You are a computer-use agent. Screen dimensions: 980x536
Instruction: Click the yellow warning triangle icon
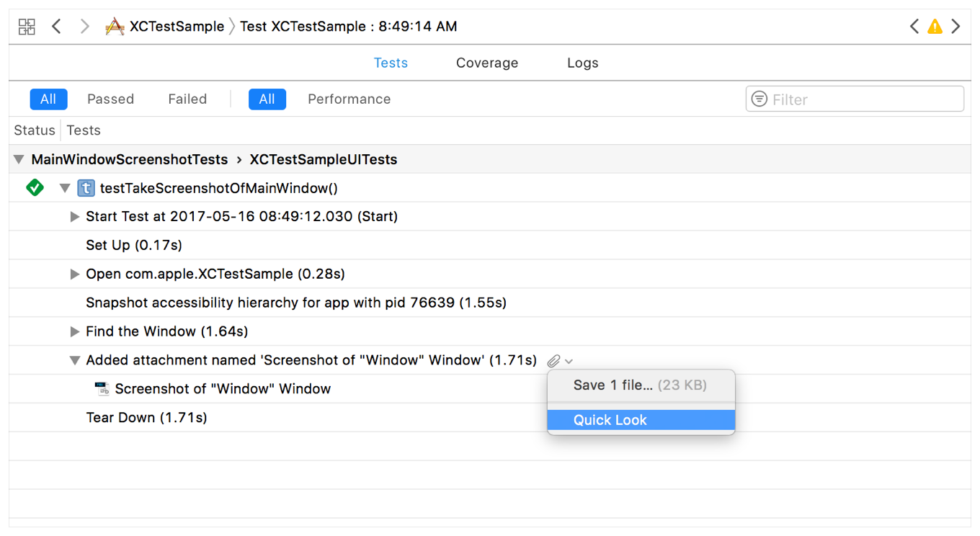point(935,27)
